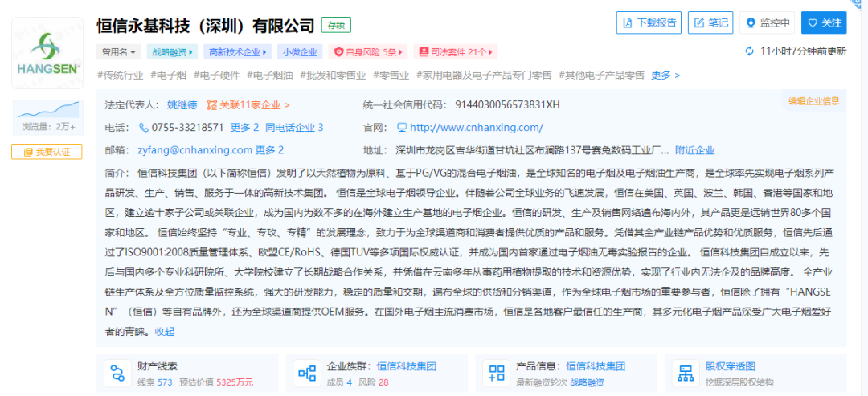Image resolution: width=868 pixels, height=396 pixels.
Task: Select the #批发和零售业 hashtag
Action: 333,75
